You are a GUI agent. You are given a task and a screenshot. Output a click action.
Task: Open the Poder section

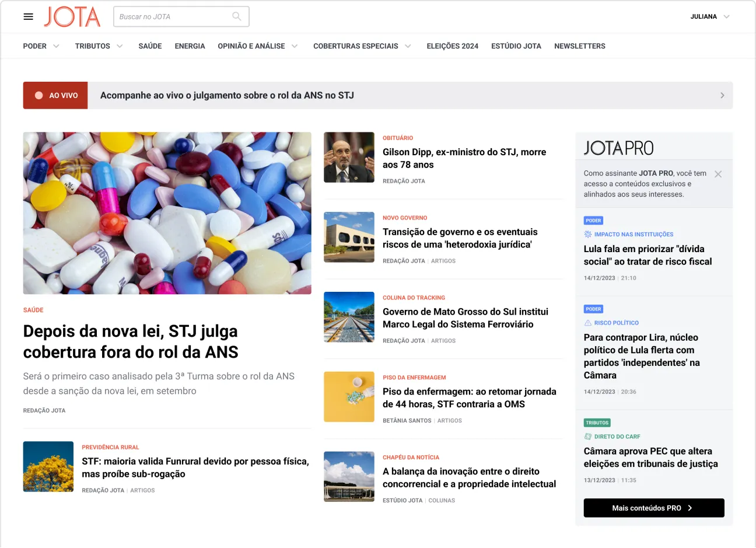click(x=34, y=46)
